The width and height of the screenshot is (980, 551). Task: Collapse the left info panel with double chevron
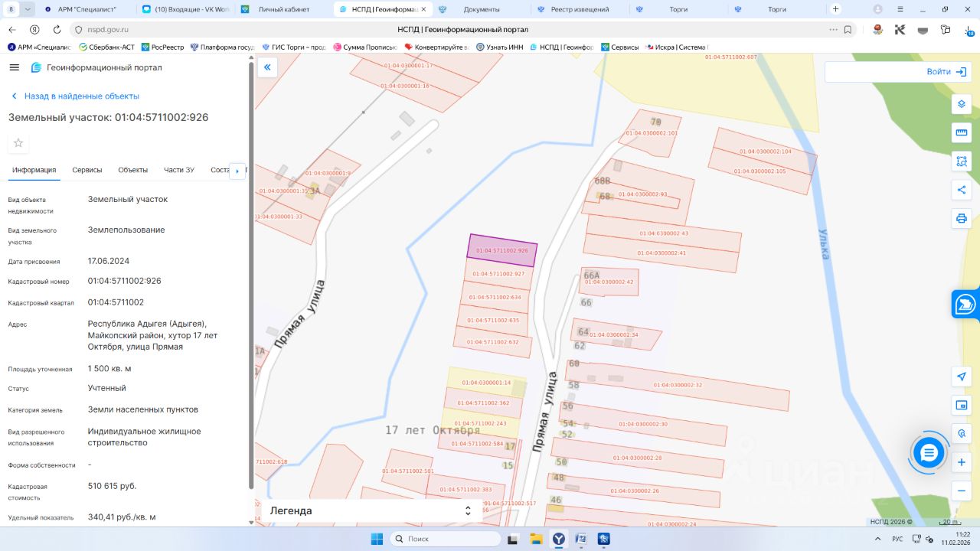(x=267, y=67)
